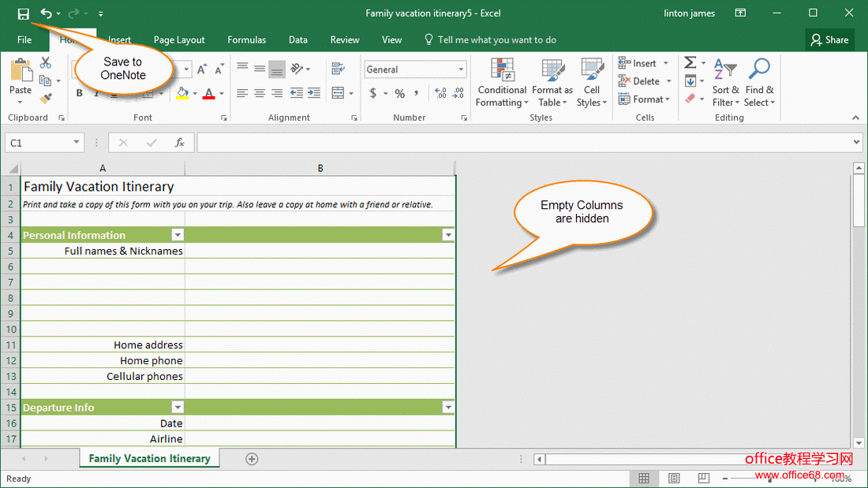Click the Save icon in the title bar
Image resolution: width=868 pixels, height=488 pixels.
pos(23,13)
